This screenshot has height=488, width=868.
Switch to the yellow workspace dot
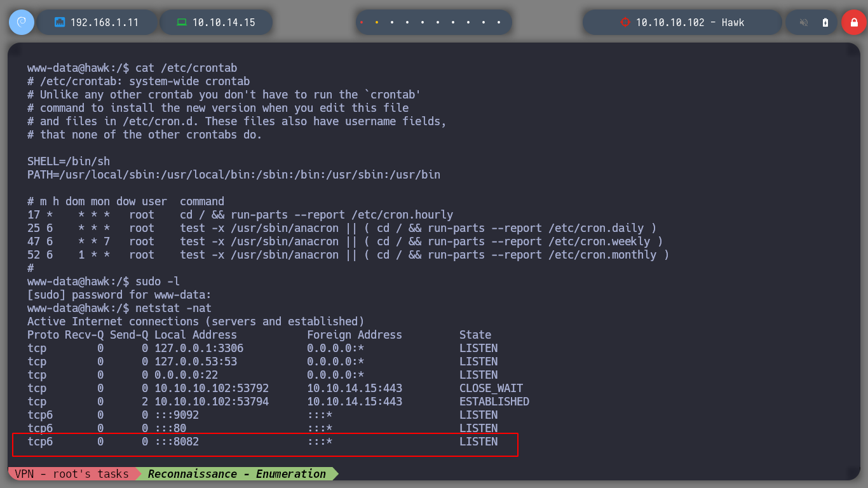377,22
